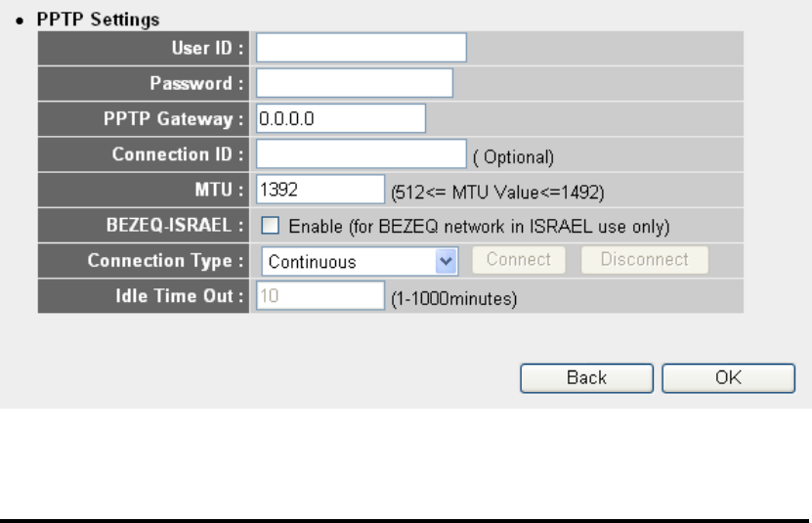Focus the Connection ID input field
This screenshot has width=812, height=523.
coord(361,153)
